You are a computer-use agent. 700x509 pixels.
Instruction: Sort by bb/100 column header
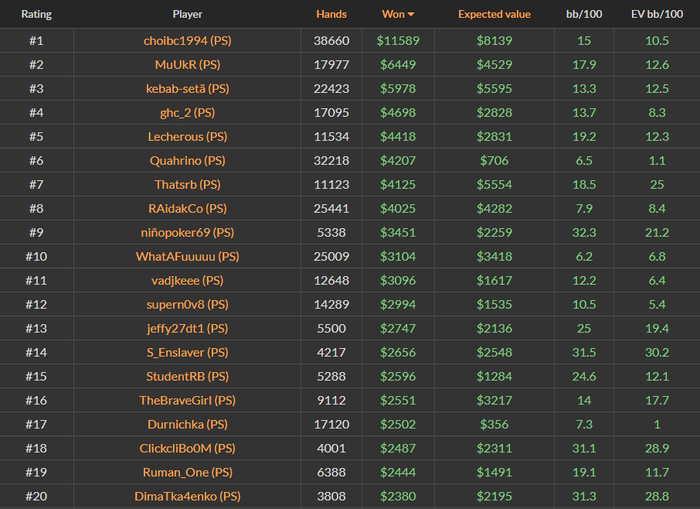584,15
